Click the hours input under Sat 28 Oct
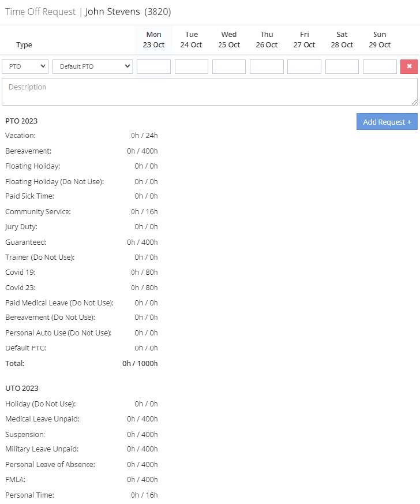 [342, 66]
